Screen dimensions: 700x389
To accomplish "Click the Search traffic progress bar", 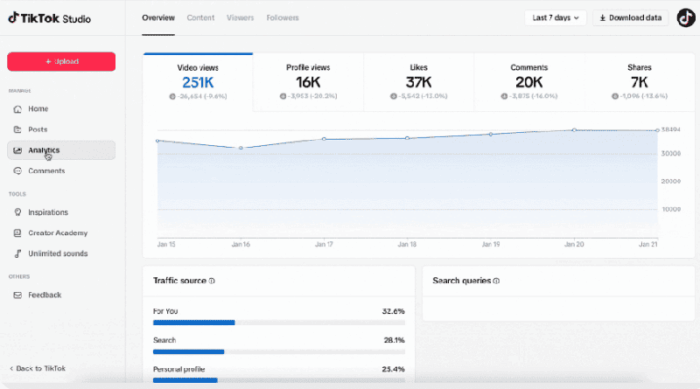I will pos(279,352).
